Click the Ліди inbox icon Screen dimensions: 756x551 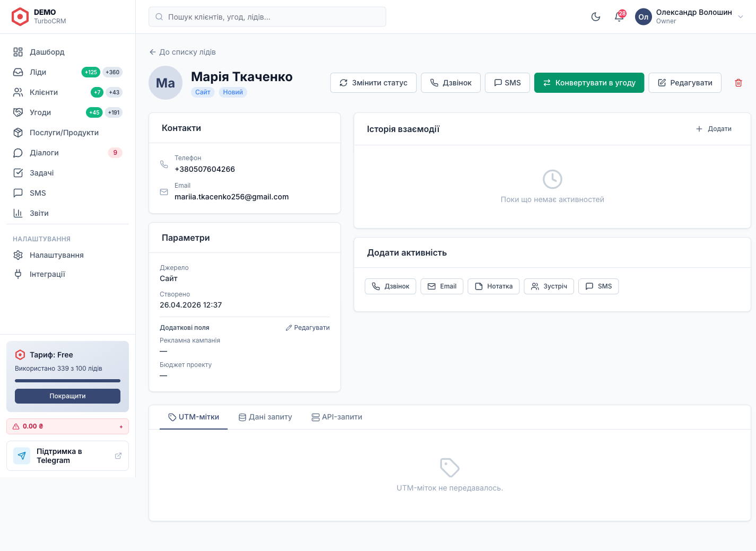(18, 72)
